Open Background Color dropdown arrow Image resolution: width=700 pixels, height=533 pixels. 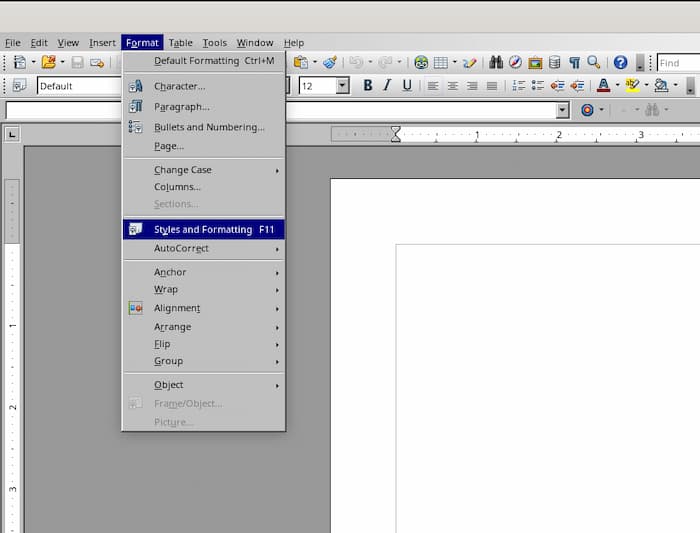[675, 85]
